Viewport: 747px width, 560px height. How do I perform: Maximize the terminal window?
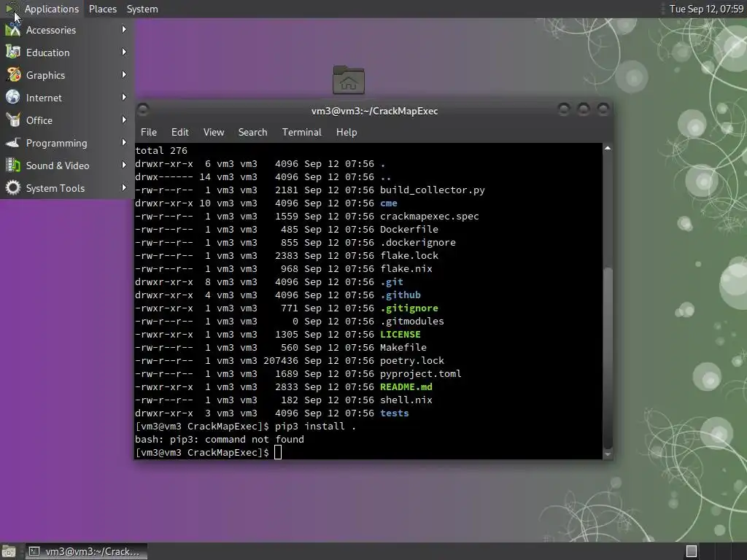coord(583,110)
